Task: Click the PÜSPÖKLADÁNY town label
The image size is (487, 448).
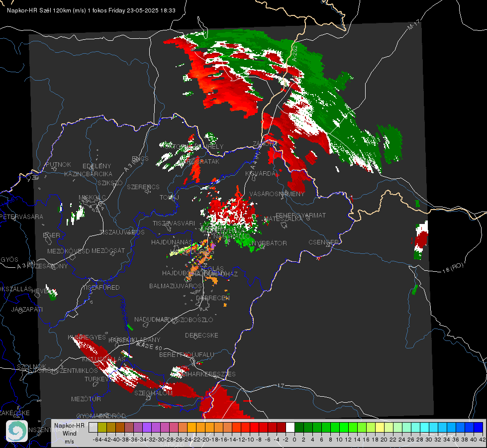Action: [134, 340]
